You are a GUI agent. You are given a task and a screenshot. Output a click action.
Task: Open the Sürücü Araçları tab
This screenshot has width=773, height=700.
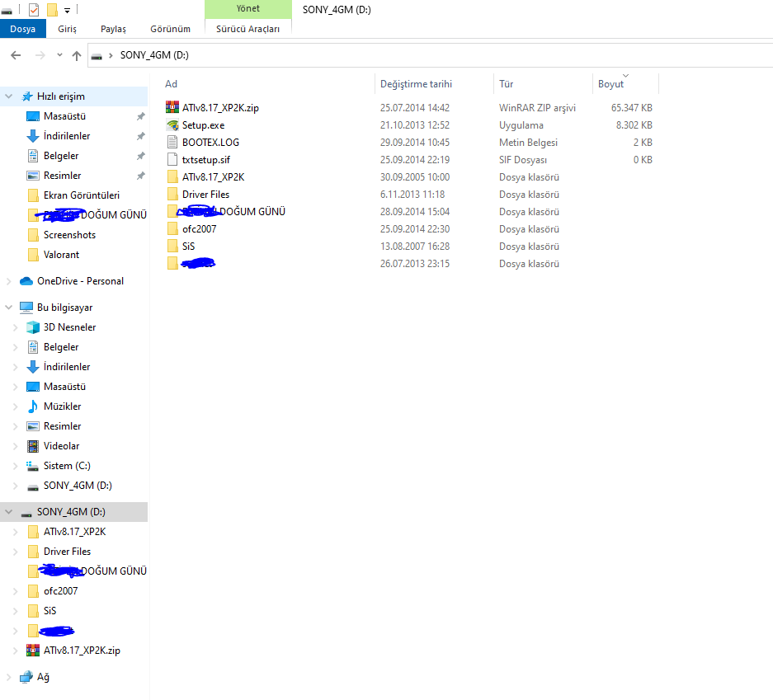tap(248, 29)
